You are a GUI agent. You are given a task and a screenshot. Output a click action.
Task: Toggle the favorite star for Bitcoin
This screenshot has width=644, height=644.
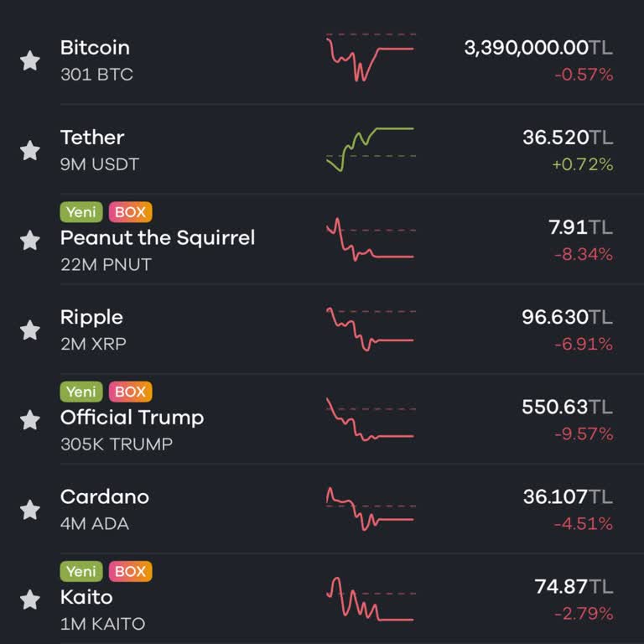point(30,60)
